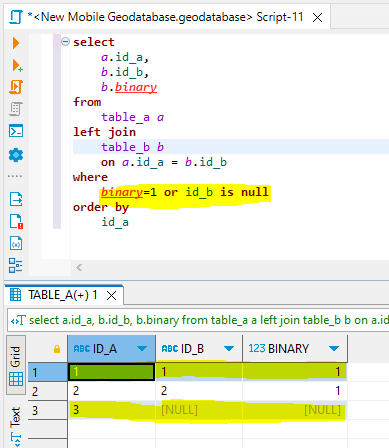This screenshot has height=448, width=389.
Task: Open the editor settings gear icon
Action: [x=16, y=155]
